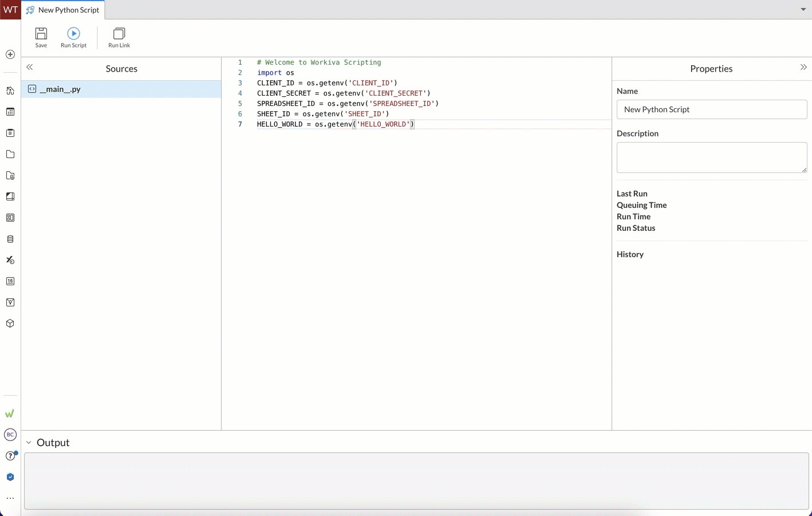The height and width of the screenshot is (516, 812).
Task: Open the cube package sidebar icon
Action: 10,324
